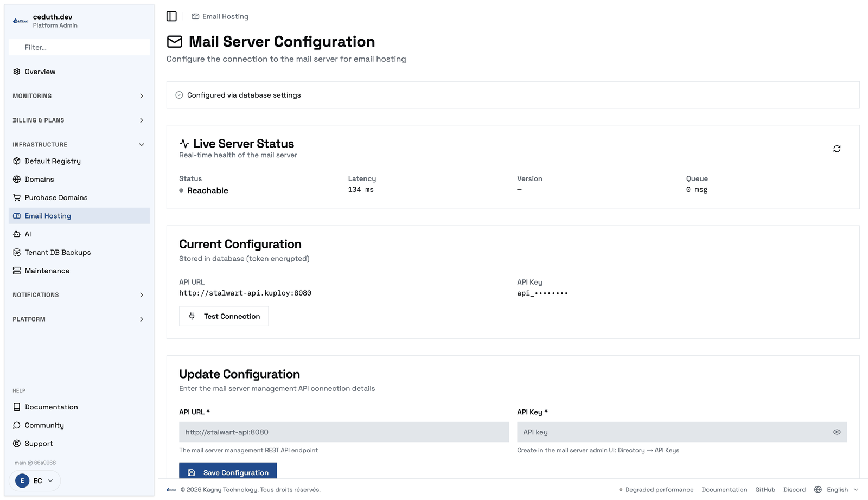
Task: Click the Domains globe icon
Action: click(x=17, y=180)
